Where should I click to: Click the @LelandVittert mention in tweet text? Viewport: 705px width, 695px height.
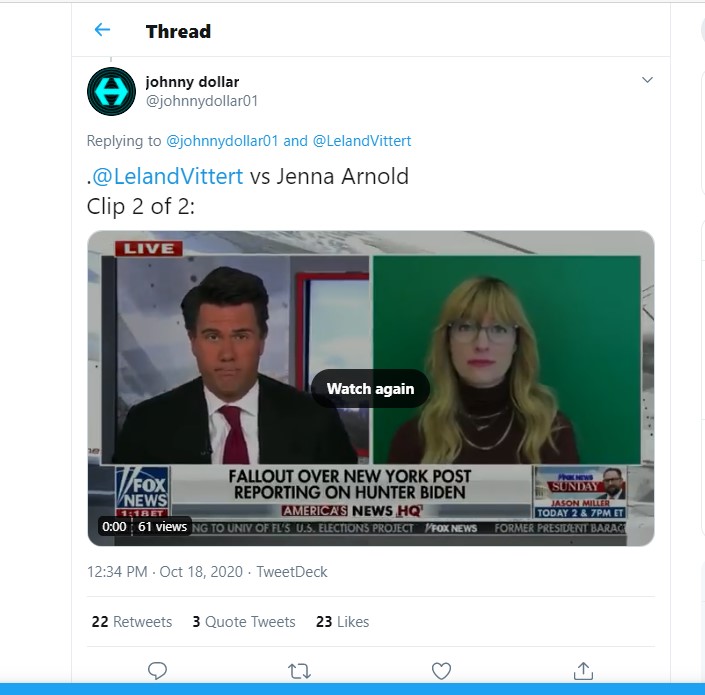click(167, 176)
